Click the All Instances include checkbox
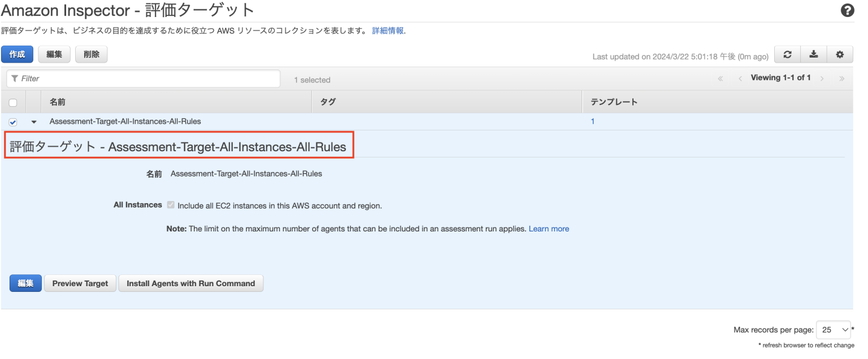This screenshot has width=868, height=359. tap(171, 205)
